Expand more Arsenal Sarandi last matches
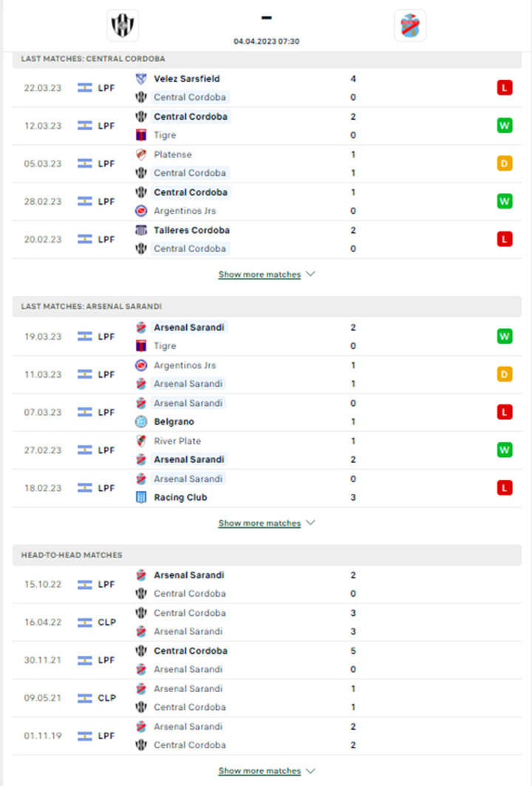This screenshot has width=532, height=786. 267,523
